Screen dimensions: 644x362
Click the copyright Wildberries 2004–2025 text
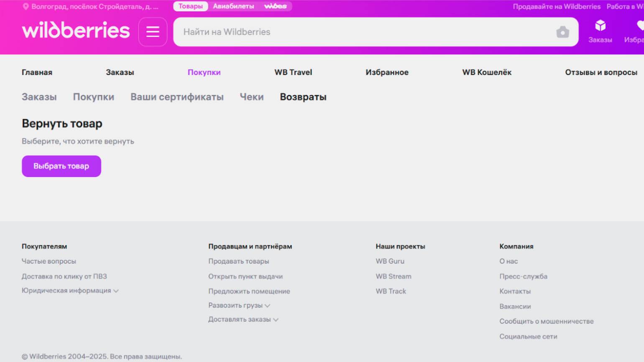click(102, 357)
